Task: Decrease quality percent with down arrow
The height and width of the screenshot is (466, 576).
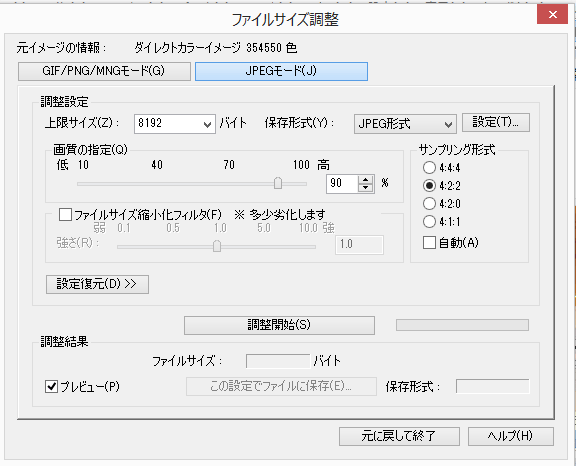Action: [365, 188]
